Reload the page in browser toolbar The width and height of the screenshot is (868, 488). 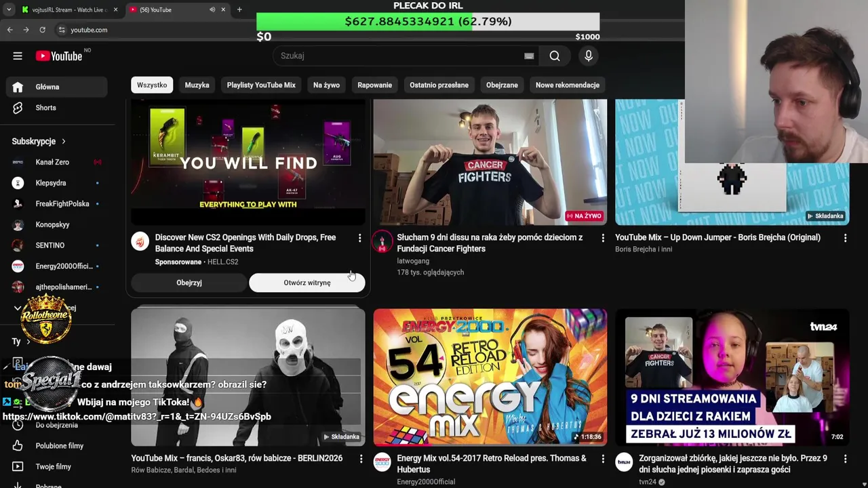[x=42, y=30]
